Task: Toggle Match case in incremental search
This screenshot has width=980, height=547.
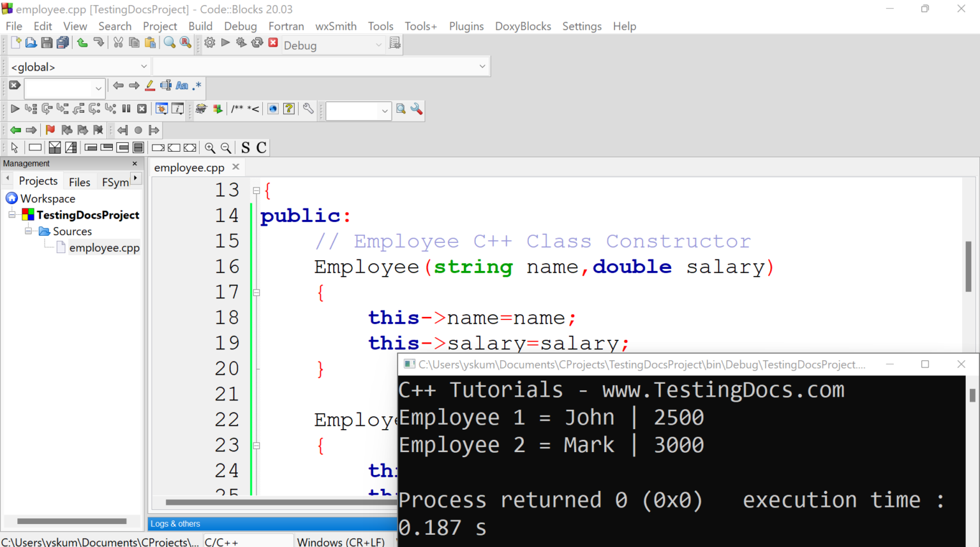Action: tap(182, 86)
